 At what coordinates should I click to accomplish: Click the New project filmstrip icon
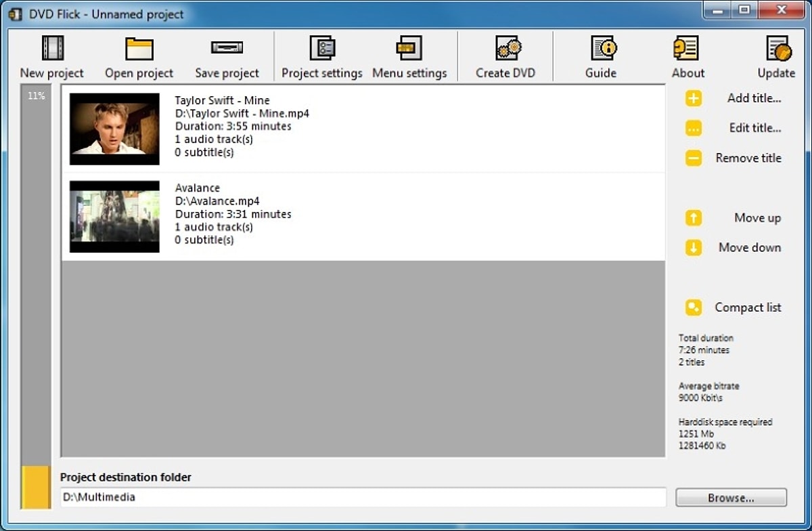point(52,49)
